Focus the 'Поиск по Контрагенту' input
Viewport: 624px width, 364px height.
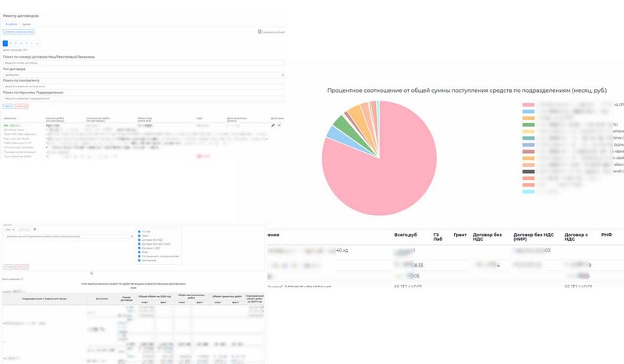coord(144,87)
